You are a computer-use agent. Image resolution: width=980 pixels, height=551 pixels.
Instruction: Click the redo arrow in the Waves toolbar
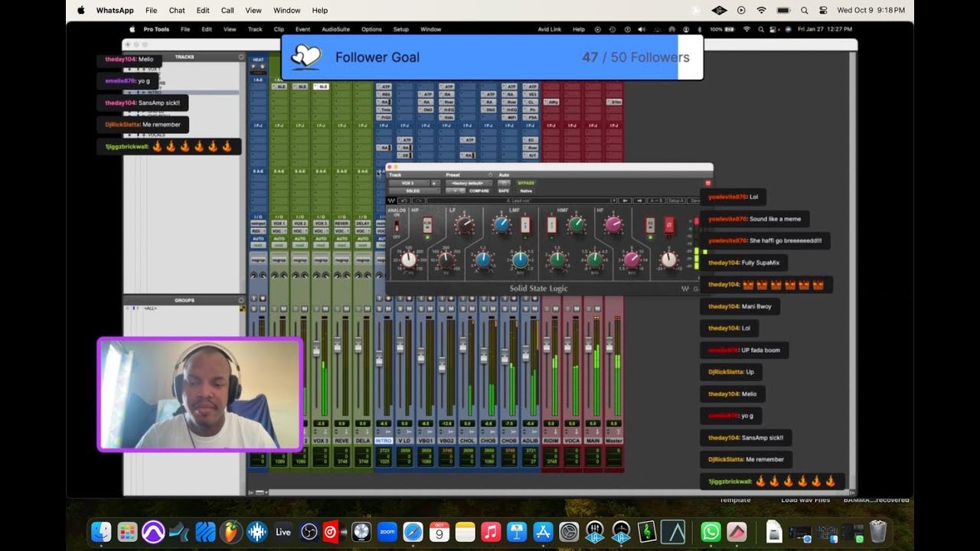click(x=419, y=201)
